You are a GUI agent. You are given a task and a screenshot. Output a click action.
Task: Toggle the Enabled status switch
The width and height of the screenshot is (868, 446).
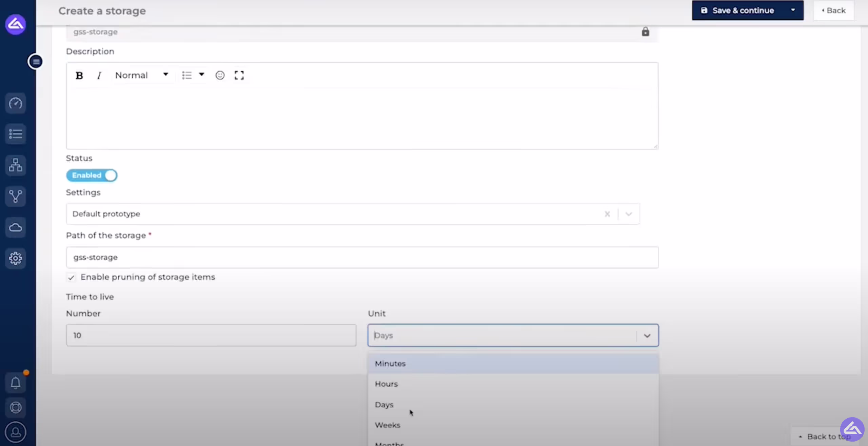pos(92,176)
